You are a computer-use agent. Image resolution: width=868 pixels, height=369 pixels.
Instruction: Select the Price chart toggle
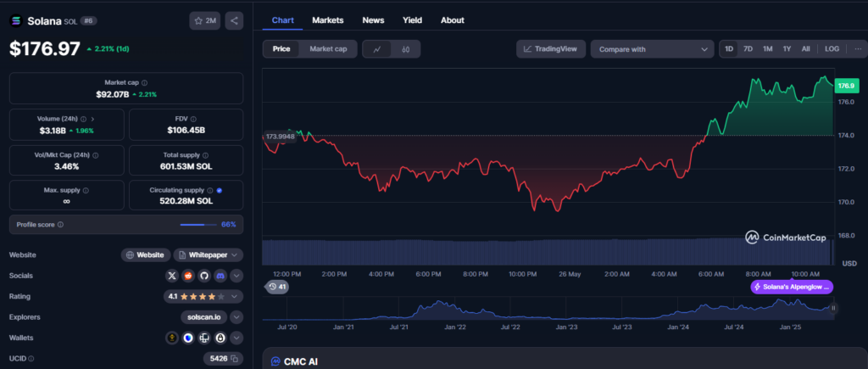point(281,48)
